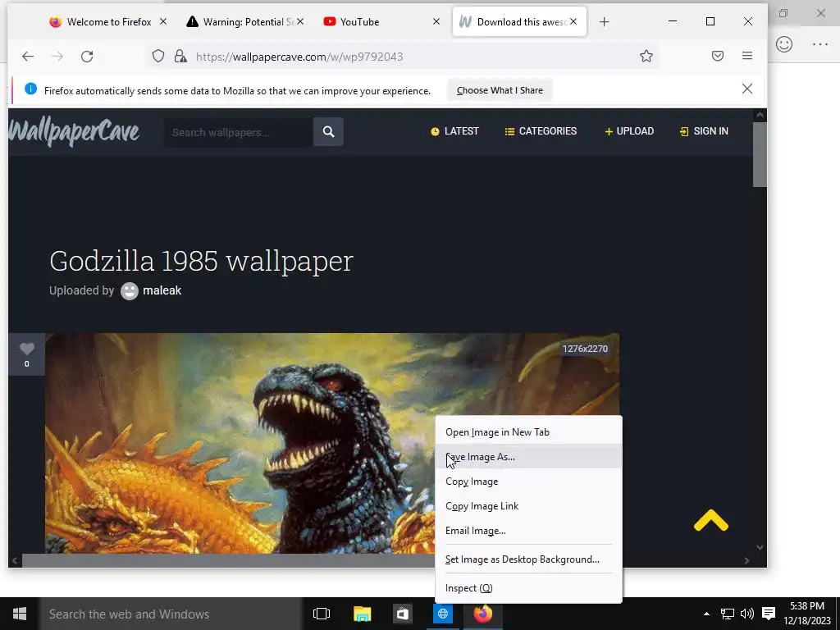The width and height of the screenshot is (840, 630).
Task: Choose Open Image in New Tab
Action: click(x=529, y=432)
